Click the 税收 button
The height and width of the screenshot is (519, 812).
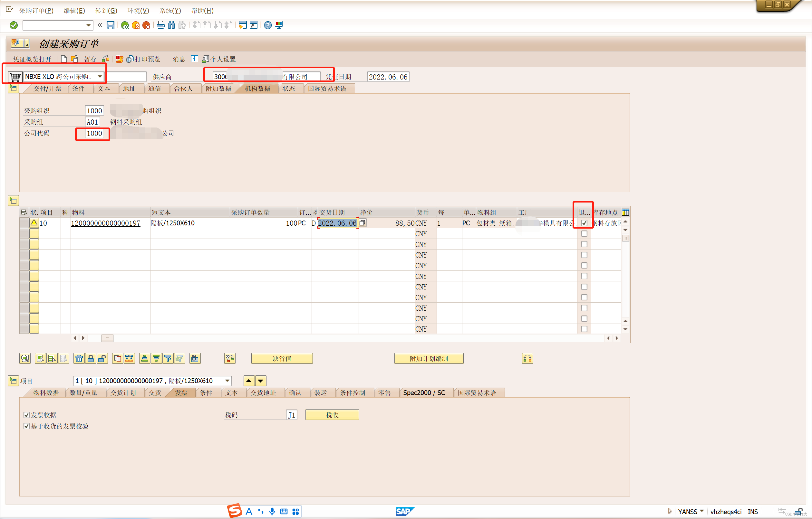pos(332,415)
